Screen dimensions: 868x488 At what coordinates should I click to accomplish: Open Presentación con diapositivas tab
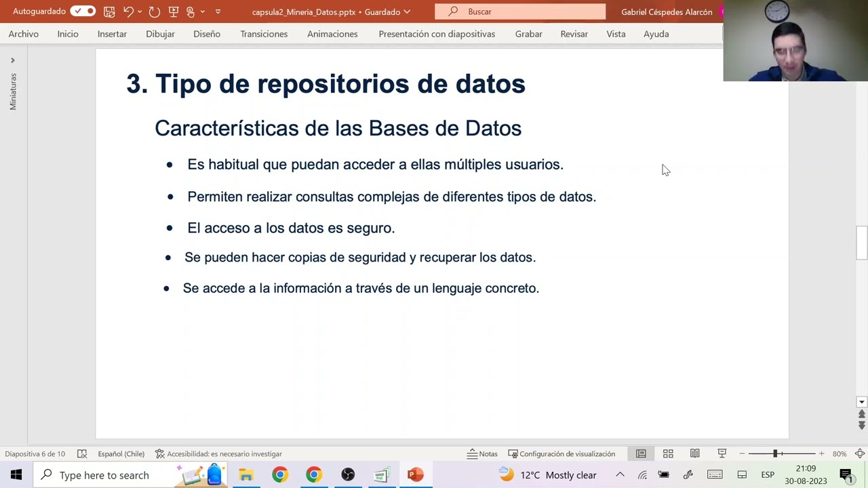click(437, 34)
